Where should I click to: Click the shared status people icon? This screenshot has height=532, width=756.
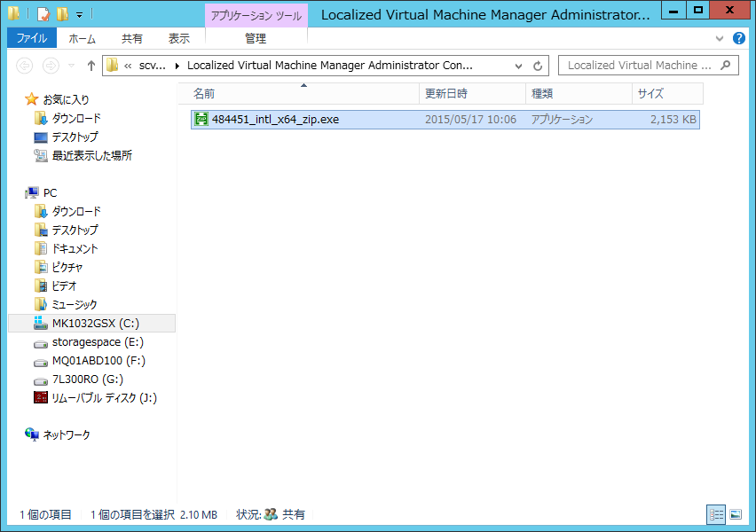point(271,514)
